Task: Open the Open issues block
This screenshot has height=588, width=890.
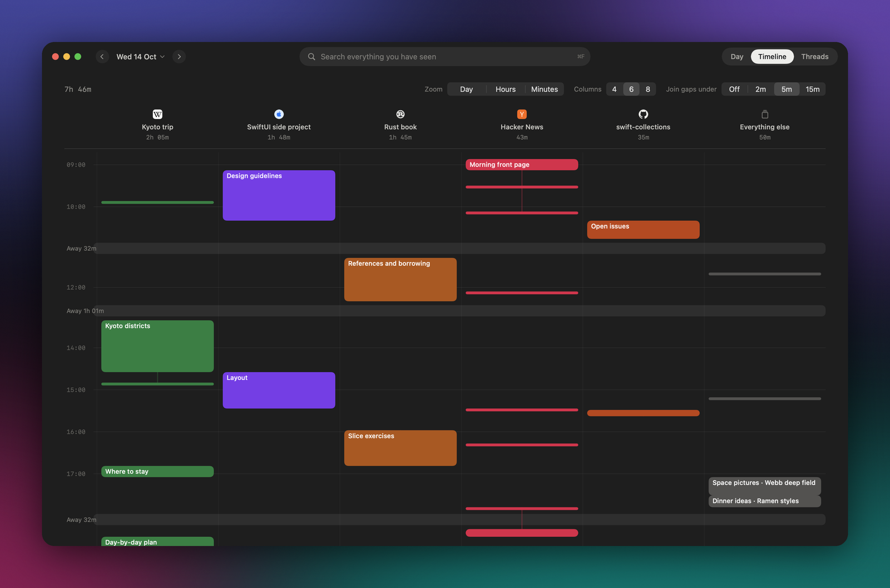Action: [x=643, y=230]
